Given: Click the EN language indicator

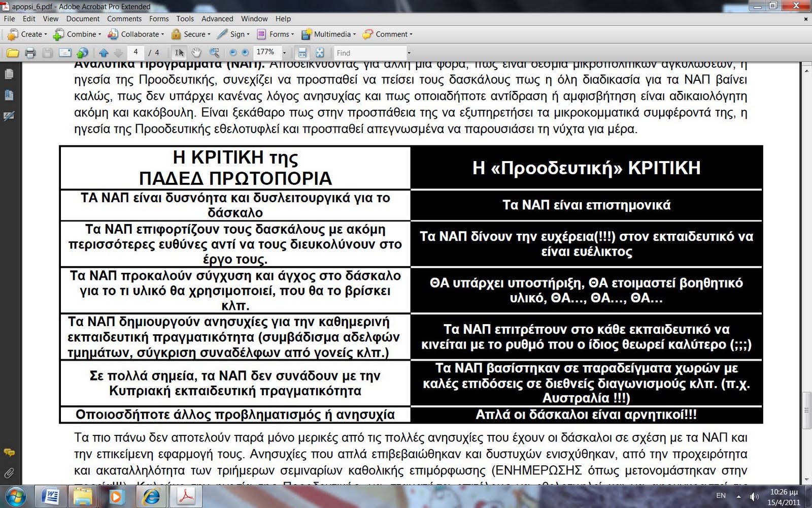Looking at the screenshot, I should point(721,496).
